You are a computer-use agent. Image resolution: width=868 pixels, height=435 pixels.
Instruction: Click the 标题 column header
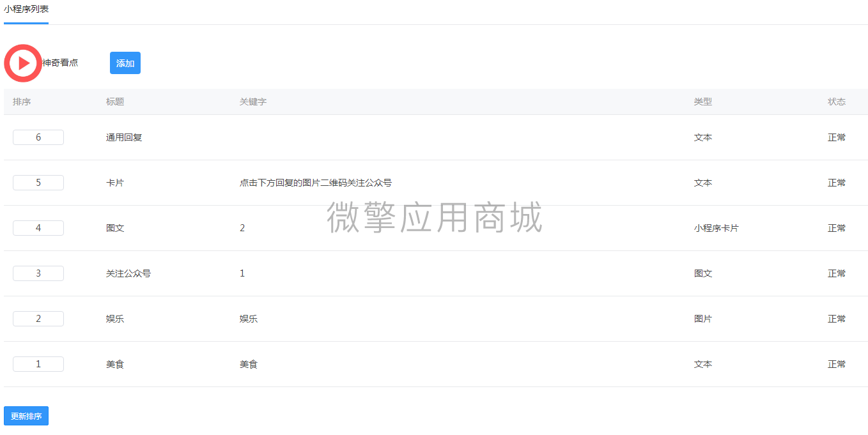(x=115, y=102)
